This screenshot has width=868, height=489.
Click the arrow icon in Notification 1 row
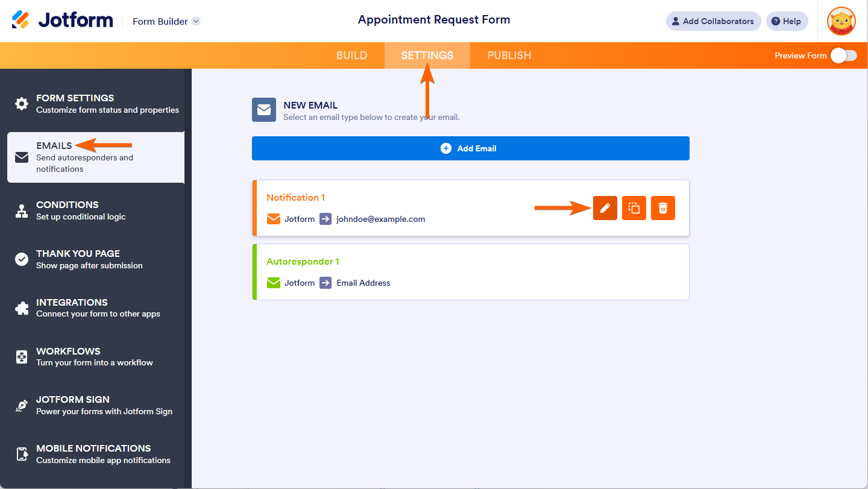coord(325,219)
